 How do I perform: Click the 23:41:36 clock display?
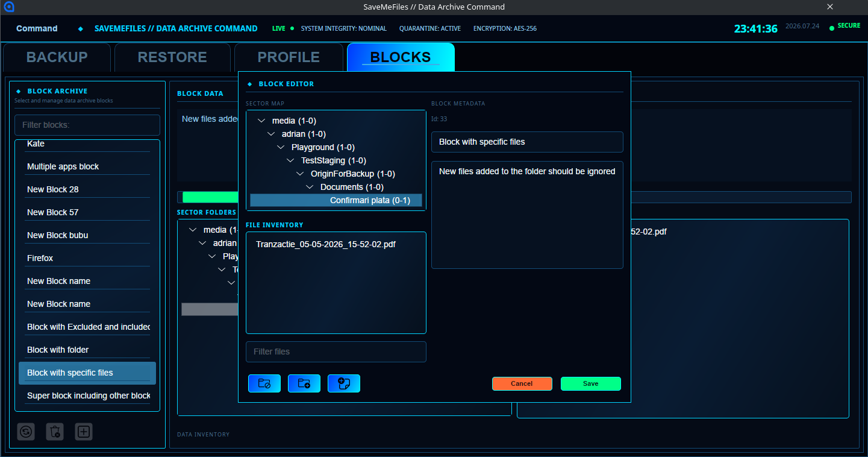coord(755,28)
